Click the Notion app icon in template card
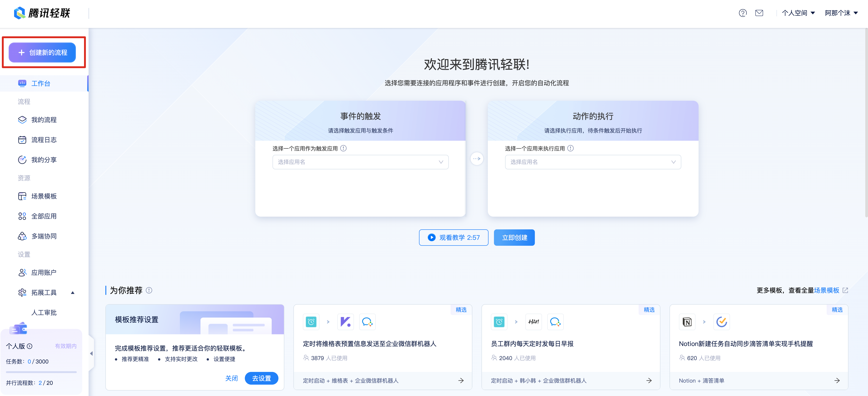 [x=687, y=322]
